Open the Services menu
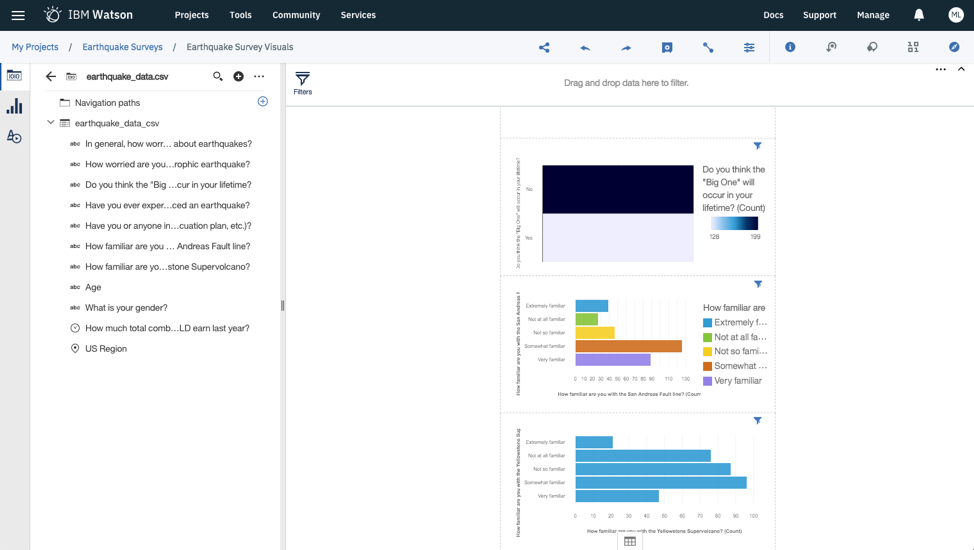The height and width of the screenshot is (550, 974). 358,15
